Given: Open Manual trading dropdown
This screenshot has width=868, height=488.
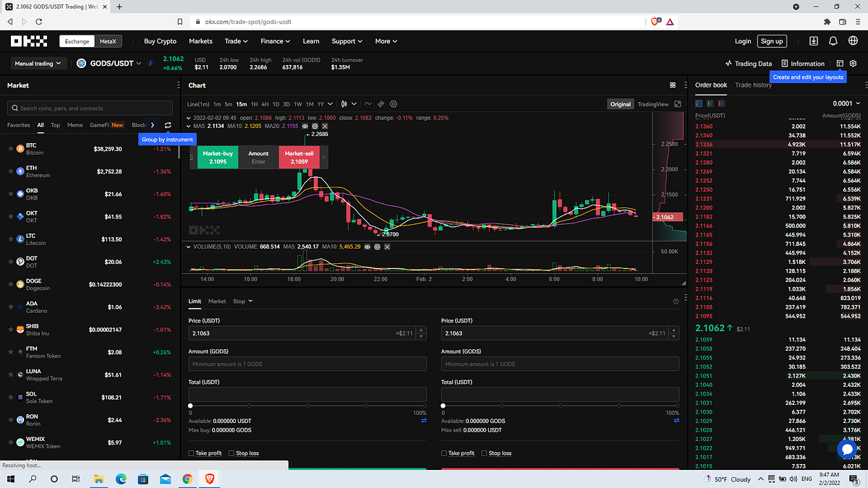Looking at the screenshot, I should click(x=40, y=64).
